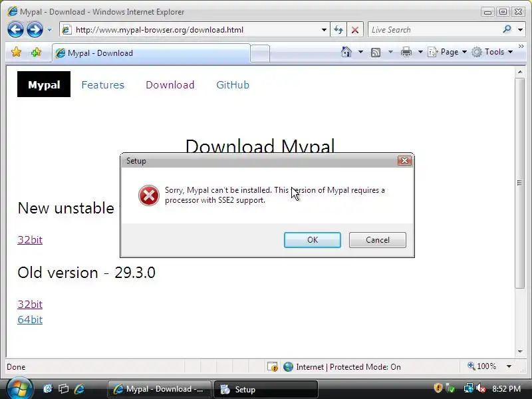Show more toolbar commands chevron

coord(521,47)
